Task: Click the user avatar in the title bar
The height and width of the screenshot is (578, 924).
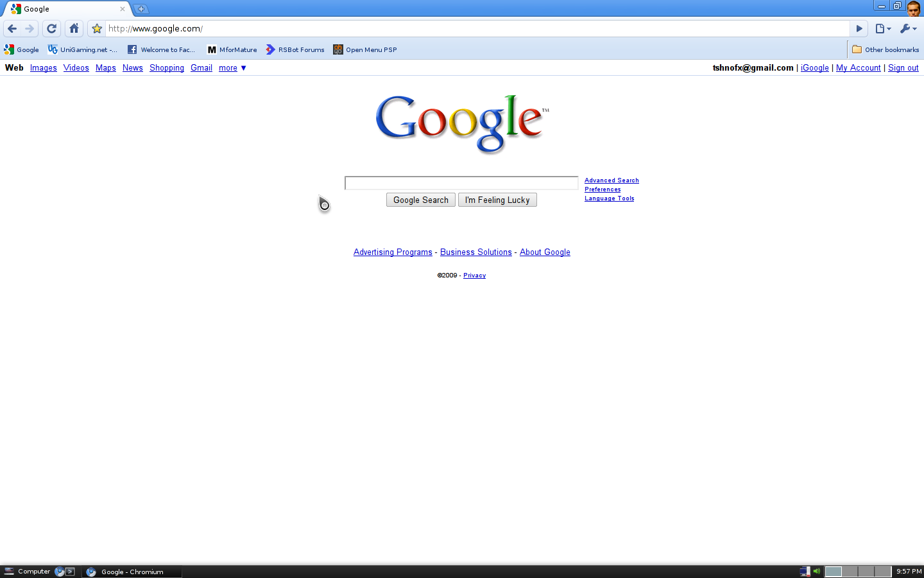Action: [914, 8]
